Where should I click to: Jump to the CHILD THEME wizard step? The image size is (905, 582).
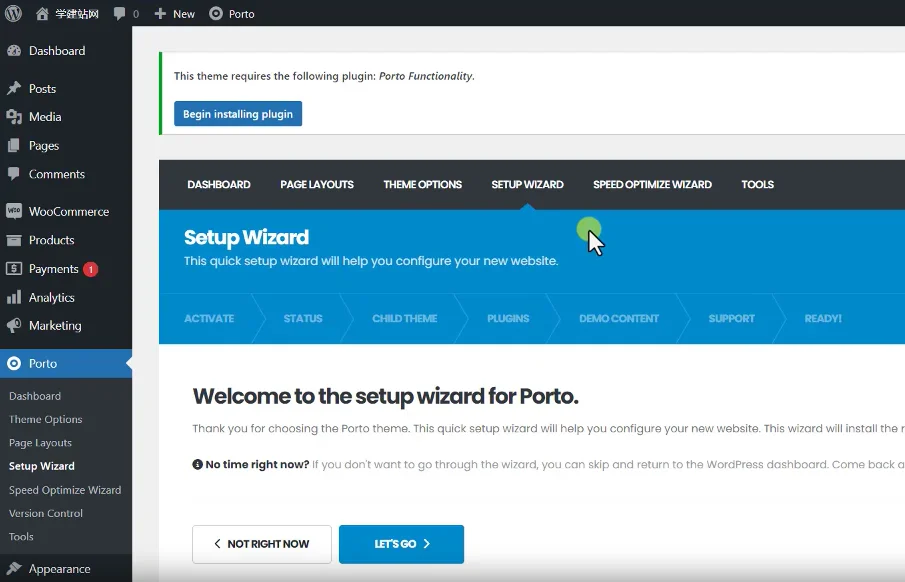pyautogui.click(x=405, y=318)
